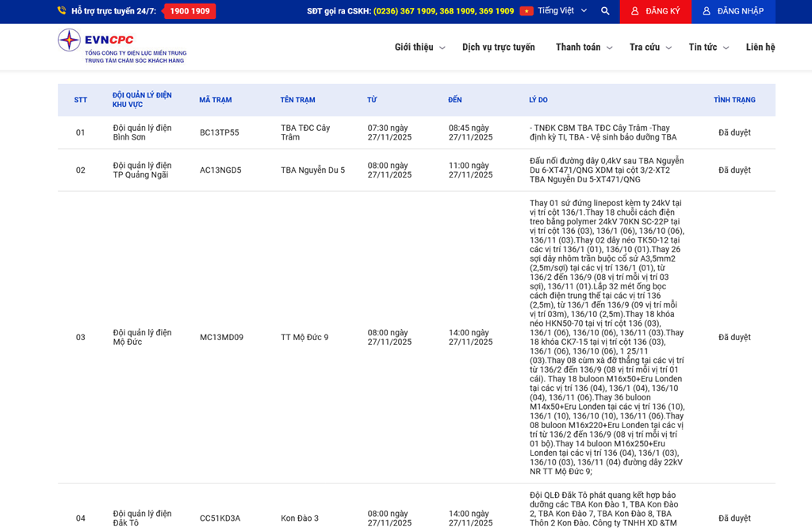Click the user icon beside ĐĂNG KÝ
Screen dimensions: 812x528
click(x=634, y=11)
